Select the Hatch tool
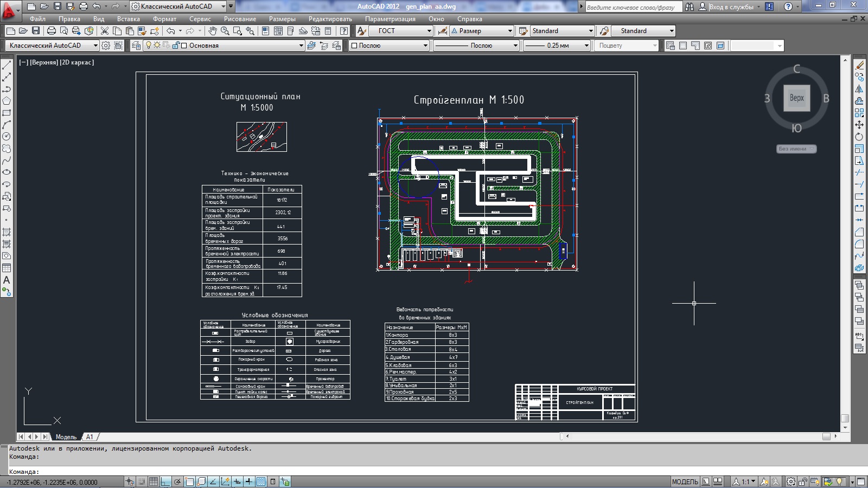The width and height of the screenshot is (868, 488). tap(7, 232)
